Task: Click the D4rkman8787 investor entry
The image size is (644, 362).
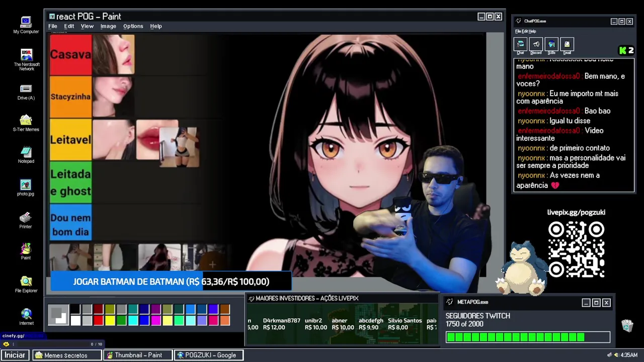Action: point(281,324)
